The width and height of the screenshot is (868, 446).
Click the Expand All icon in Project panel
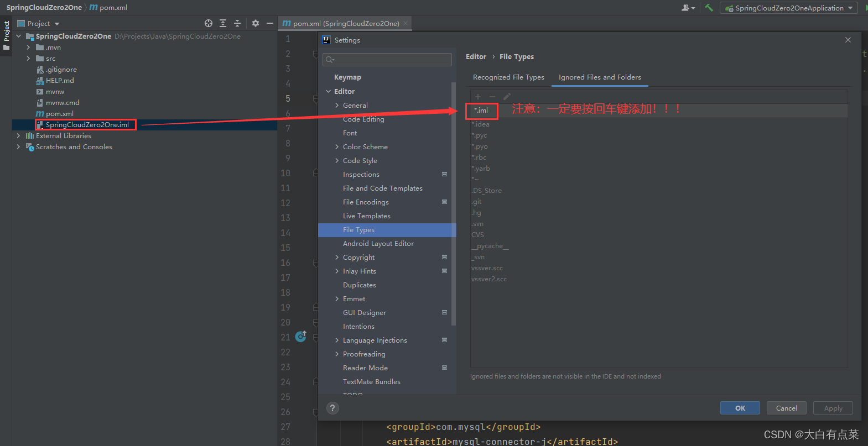(x=223, y=23)
